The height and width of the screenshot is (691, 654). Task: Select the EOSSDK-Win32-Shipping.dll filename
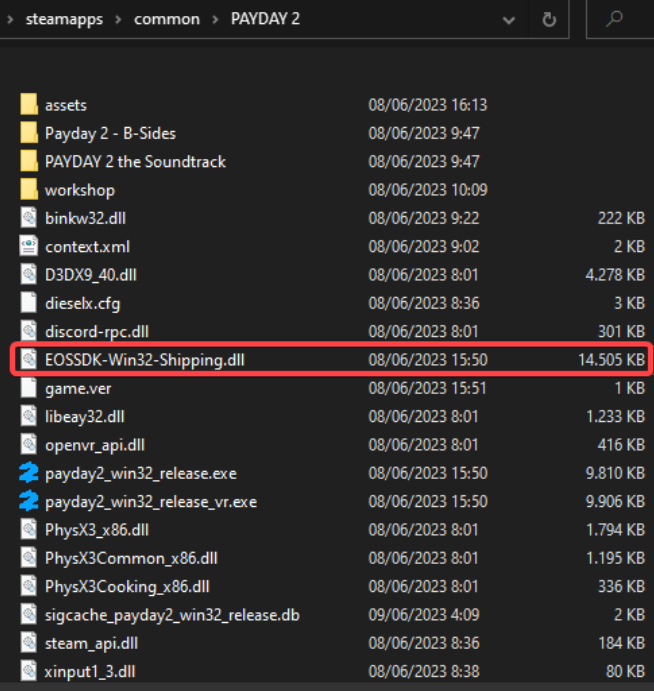click(x=145, y=360)
